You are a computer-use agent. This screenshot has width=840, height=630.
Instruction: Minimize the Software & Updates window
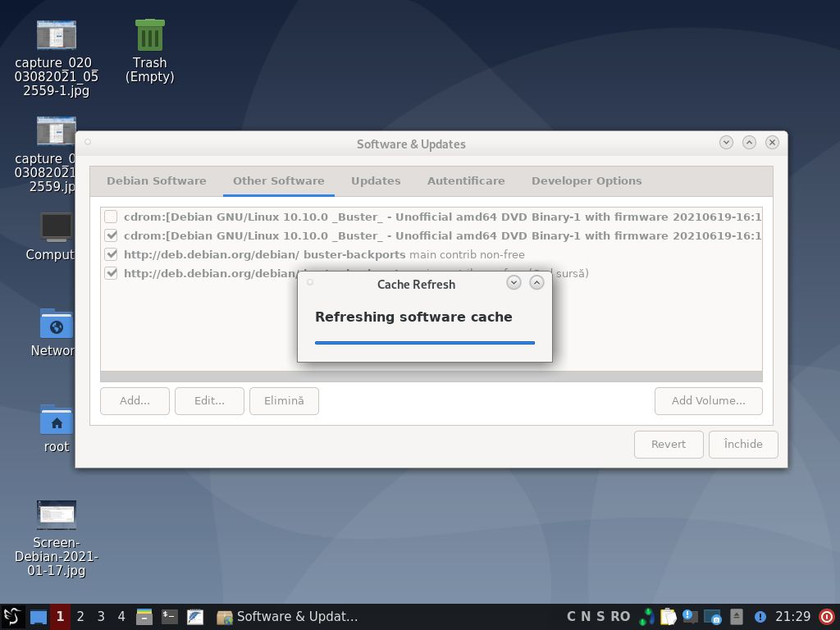pyautogui.click(x=727, y=142)
